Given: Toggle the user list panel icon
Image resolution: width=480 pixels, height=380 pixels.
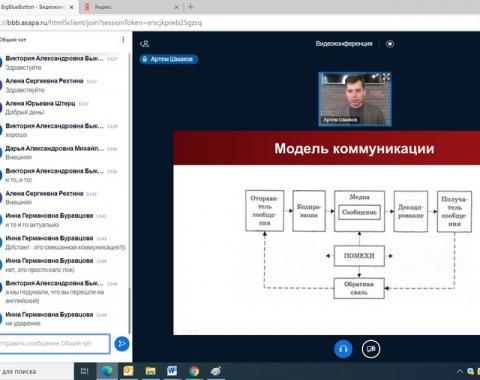Looking at the screenshot, I should coord(144,44).
